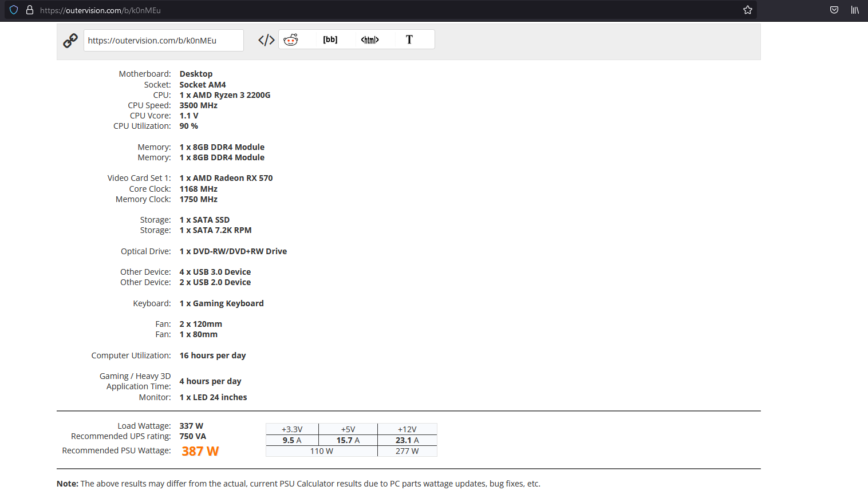Click the +5V table header
Image resolution: width=868 pixels, height=498 pixels.
(x=348, y=429)
